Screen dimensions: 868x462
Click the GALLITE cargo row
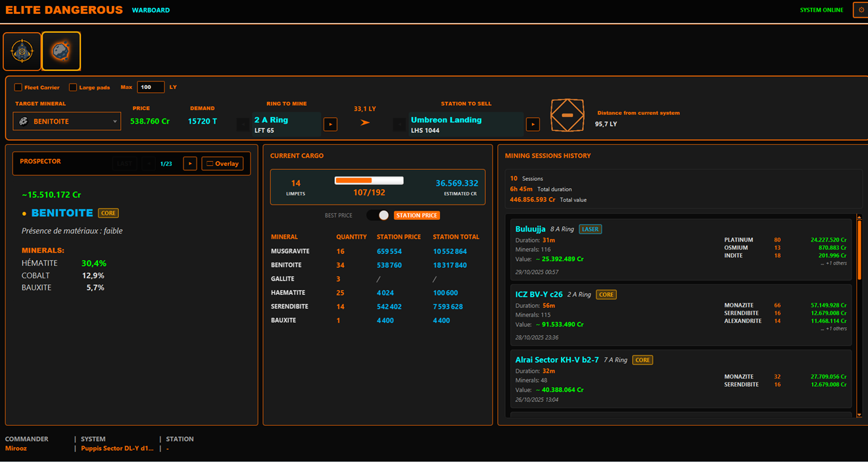pos(376,279)
